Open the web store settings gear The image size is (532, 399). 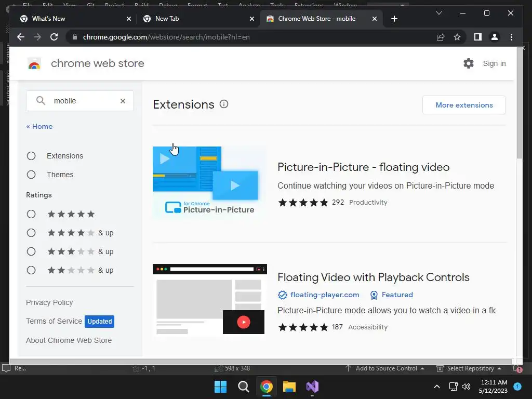click(469, 63)
